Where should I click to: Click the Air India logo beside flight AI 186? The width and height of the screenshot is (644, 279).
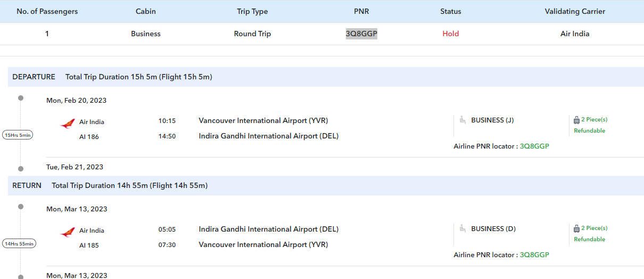(67, 124)
